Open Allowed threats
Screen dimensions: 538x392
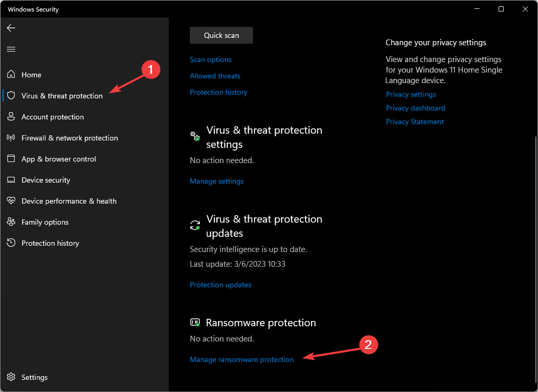tap(215, 76)
